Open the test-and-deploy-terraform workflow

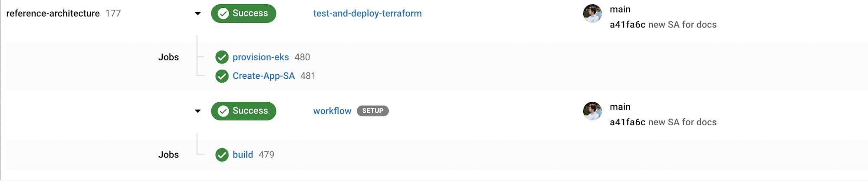367,13
